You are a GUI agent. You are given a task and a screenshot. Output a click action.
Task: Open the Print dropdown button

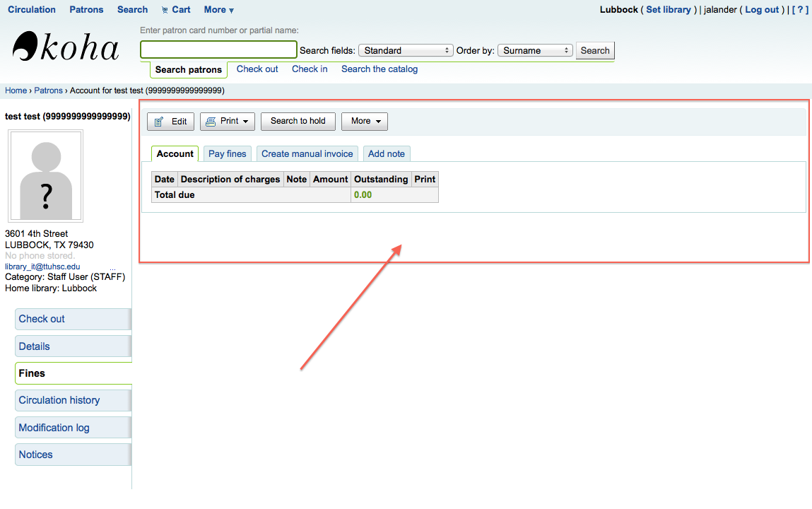point(228,122)
